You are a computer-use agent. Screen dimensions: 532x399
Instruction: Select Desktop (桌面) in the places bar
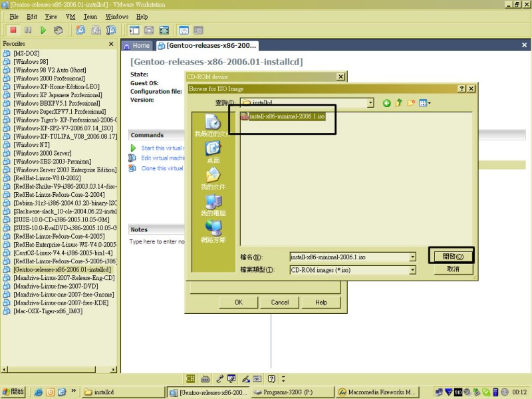(x=213, y=152)
